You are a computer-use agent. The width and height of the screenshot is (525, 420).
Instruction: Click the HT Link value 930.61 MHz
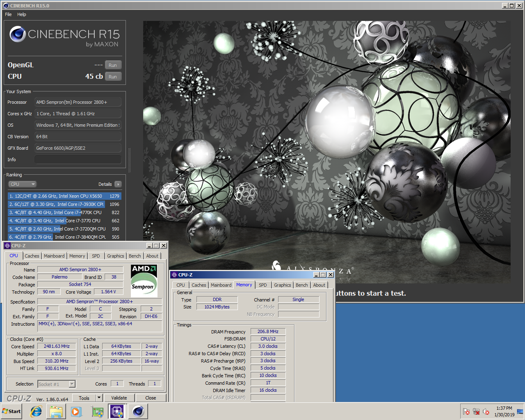(57, 368)
